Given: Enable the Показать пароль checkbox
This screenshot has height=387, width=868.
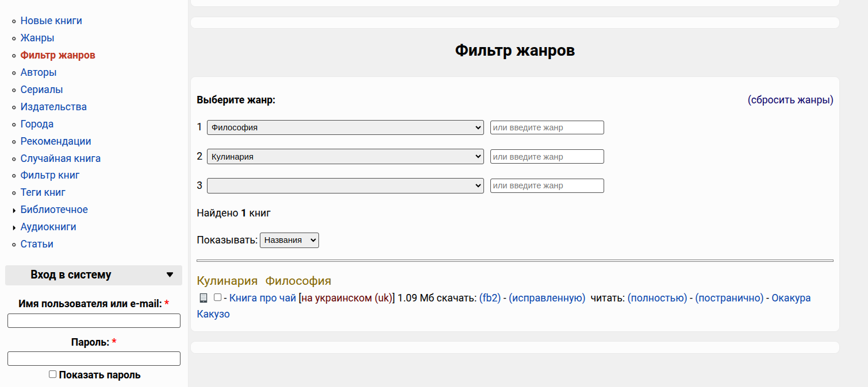Looking at the screenshot, I should (x=53, y=374).
